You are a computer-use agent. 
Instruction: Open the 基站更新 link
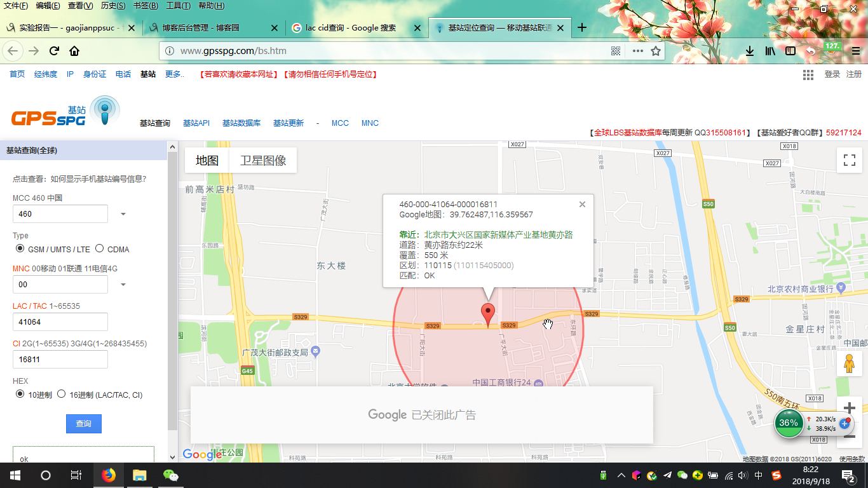tap(288, 123)
